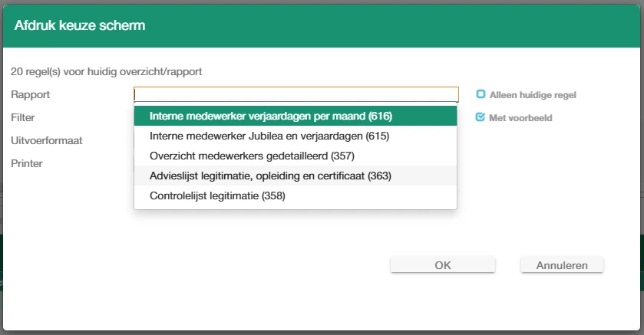Click the 'Printer' field label
Image resolution: width=644 pixels, height=335 pixels.
27,163
